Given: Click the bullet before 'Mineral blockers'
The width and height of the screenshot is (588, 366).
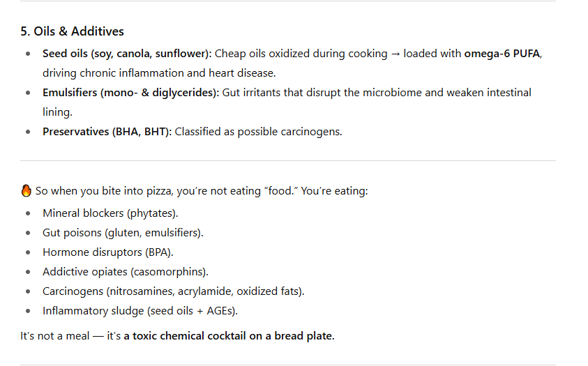Looking at the screenshot, I should [x=28, y=213].
